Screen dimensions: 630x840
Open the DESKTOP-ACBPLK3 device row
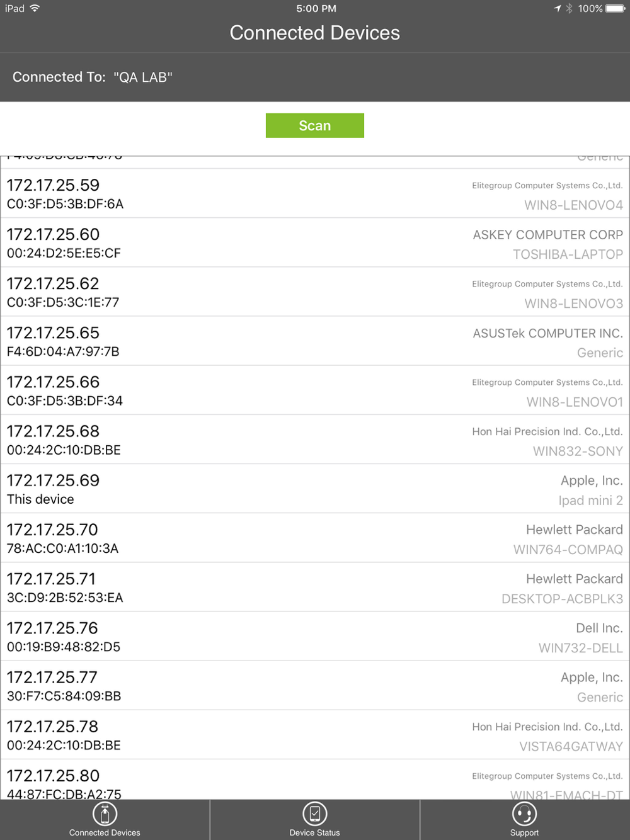[315, 587]
